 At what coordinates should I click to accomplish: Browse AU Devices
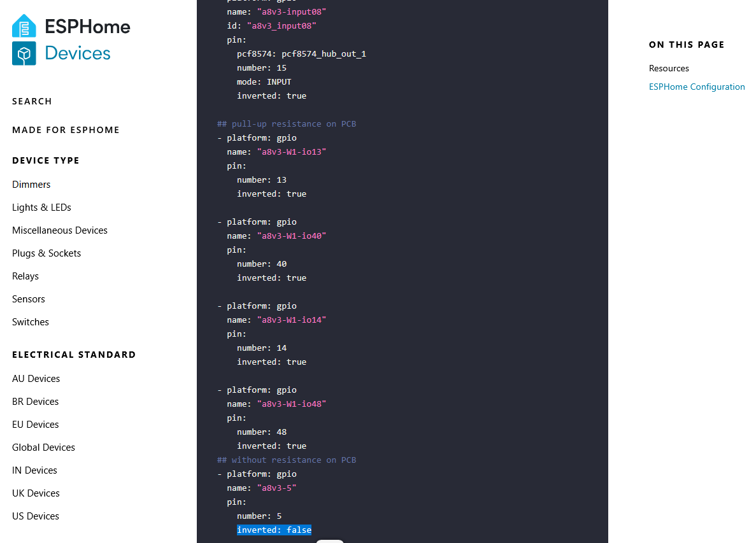(x=36, y=379)
